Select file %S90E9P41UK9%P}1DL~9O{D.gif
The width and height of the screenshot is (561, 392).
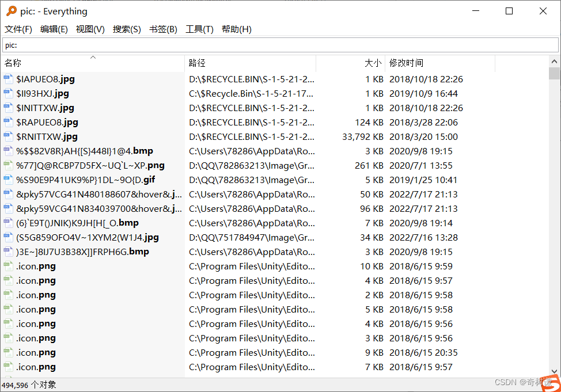click(x=85, y=180)
